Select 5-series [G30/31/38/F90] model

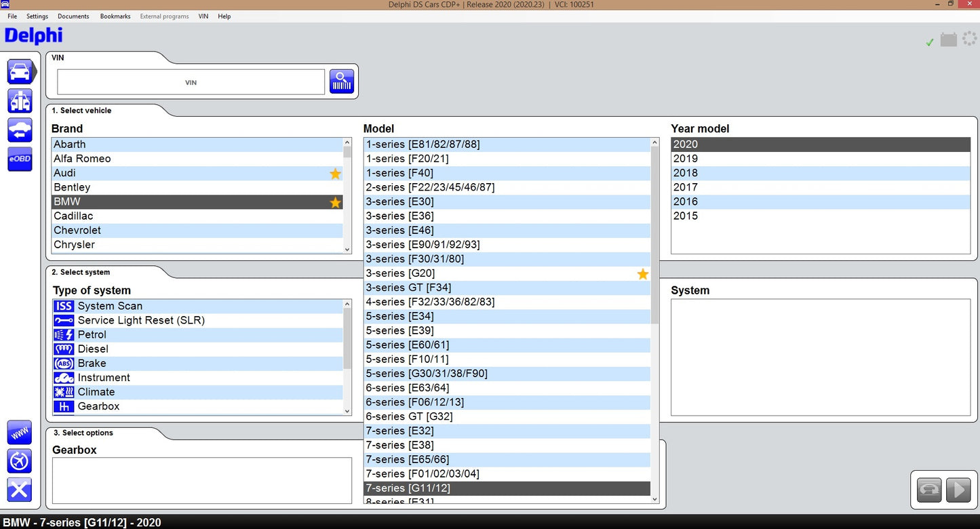pos(507,374)
